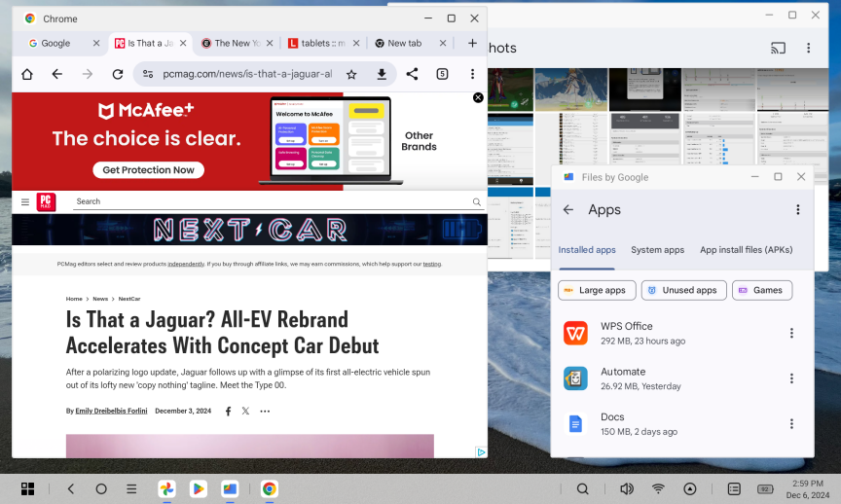Select Installed apps tab

click(587, 250)
